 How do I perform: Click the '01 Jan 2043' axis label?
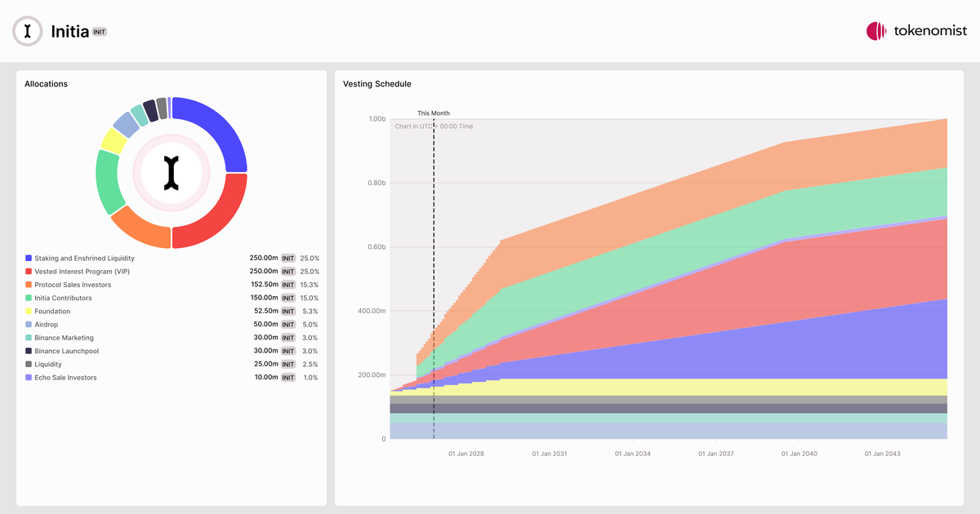883,453
